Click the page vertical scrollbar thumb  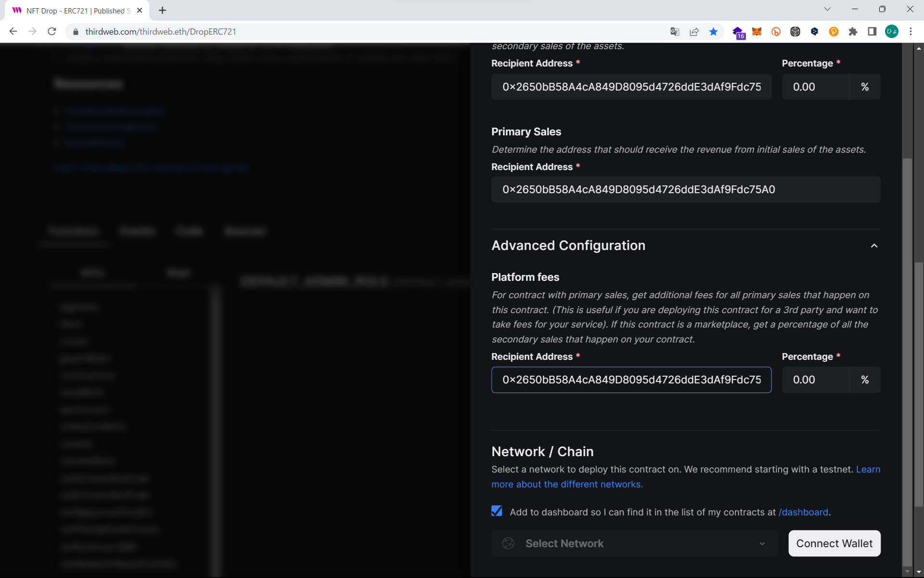(918, 385)
